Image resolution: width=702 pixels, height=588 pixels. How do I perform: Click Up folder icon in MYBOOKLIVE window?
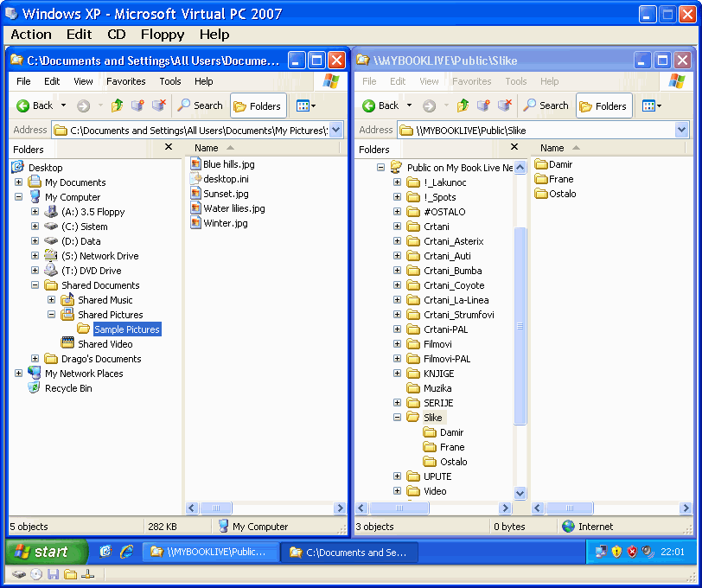[463, 105]
